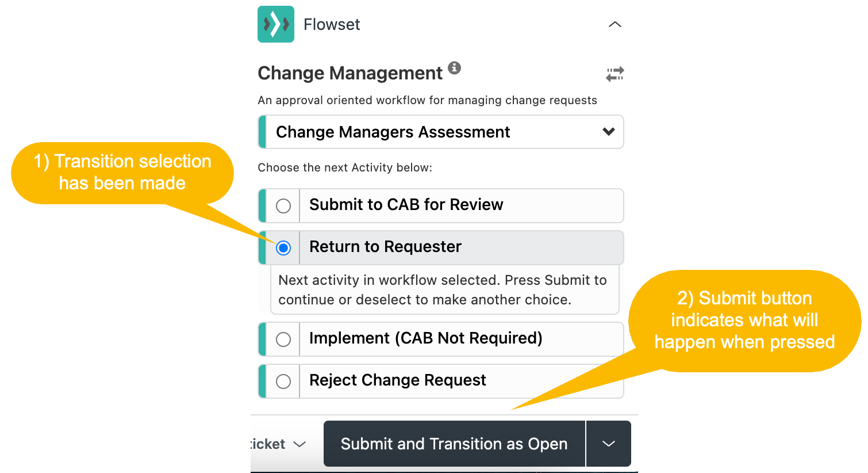Image resolution: width=868 pixels, height=473 pixels.
Task: Deselect the Return to Requester radio button
Action: 283,247
